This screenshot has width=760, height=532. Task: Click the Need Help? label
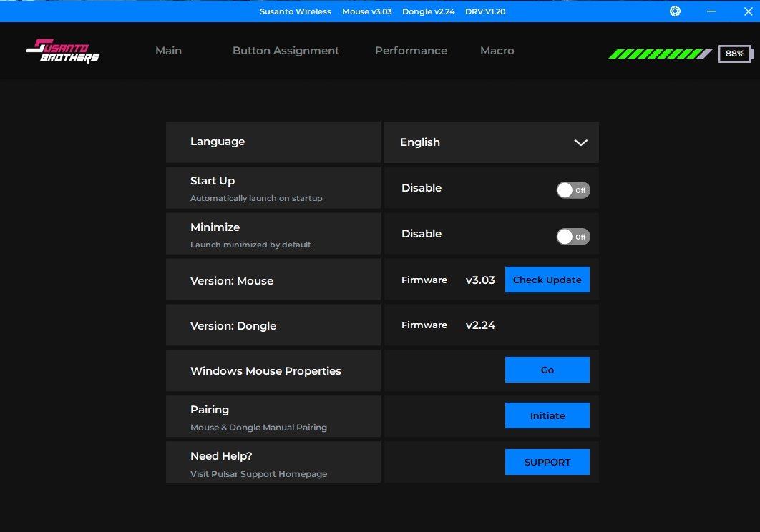[x=221, y=456]
